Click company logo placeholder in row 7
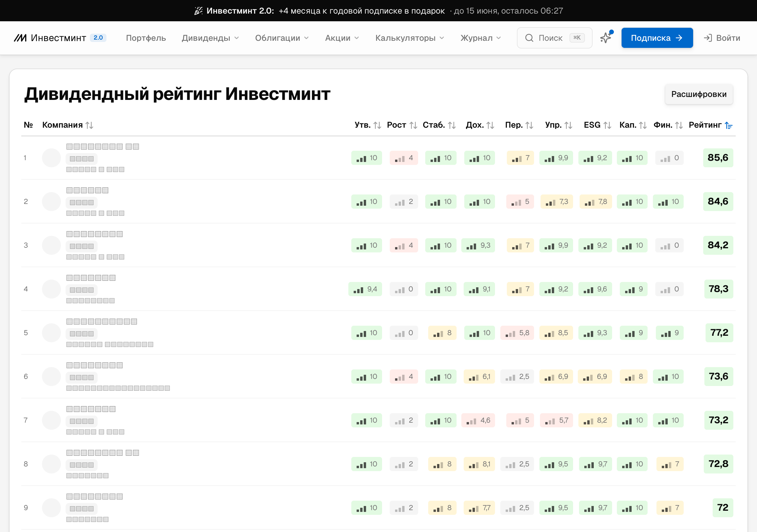The image size is (757, 532). point(51,420)
